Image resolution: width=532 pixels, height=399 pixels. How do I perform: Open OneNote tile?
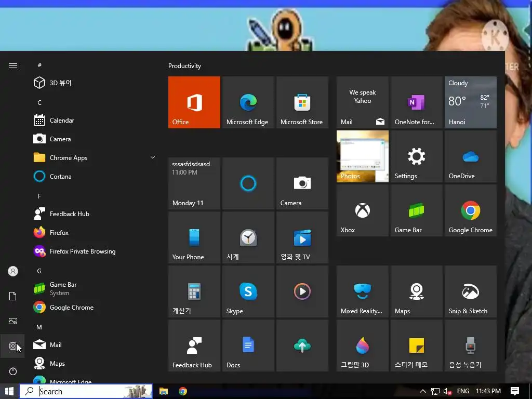click(x=416, y=102)
